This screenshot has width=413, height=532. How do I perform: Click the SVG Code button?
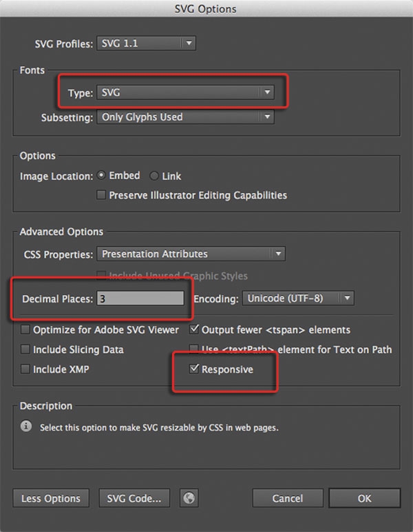click(135, 498)
